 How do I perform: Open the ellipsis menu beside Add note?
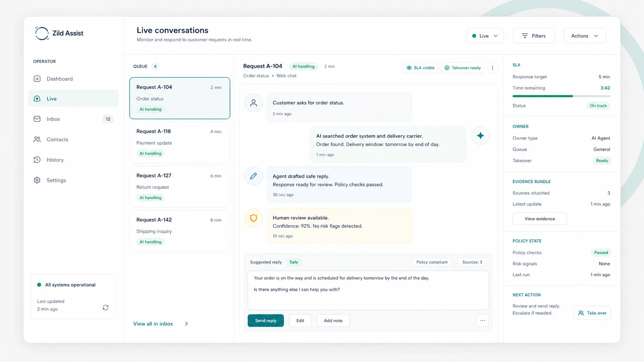coord(482,320)
